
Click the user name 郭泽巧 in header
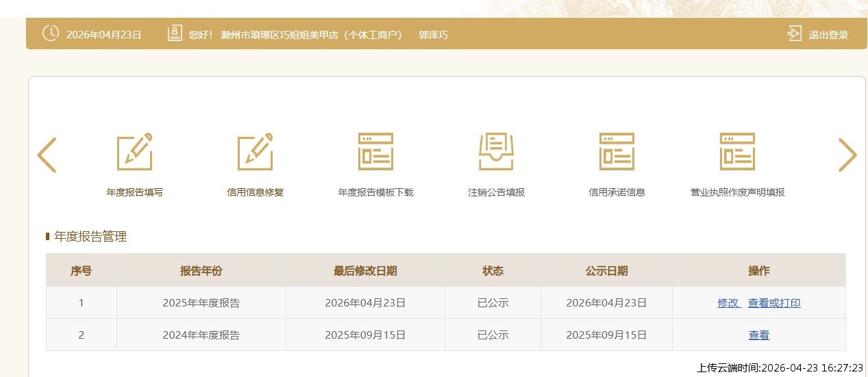tap(433, 35)
